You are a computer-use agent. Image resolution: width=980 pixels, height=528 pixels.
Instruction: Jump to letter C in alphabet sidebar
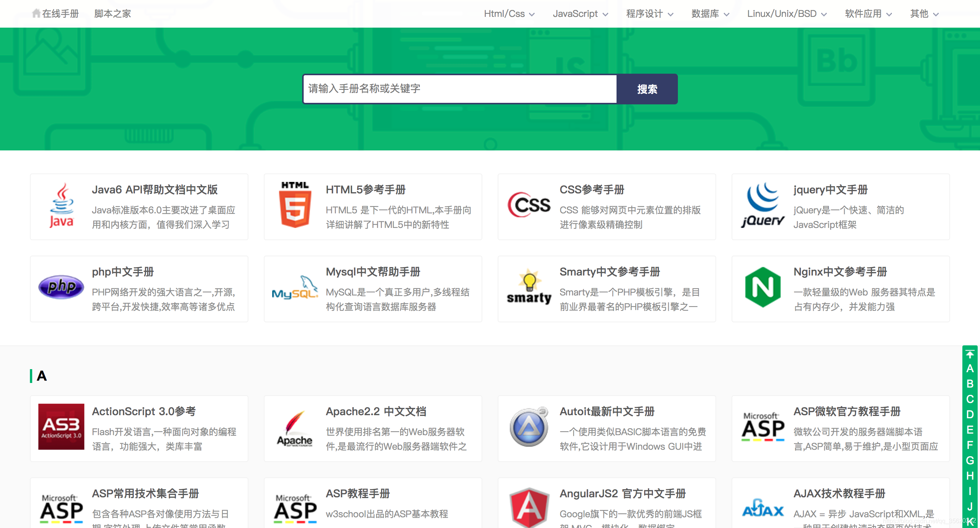tap(970, 399)
